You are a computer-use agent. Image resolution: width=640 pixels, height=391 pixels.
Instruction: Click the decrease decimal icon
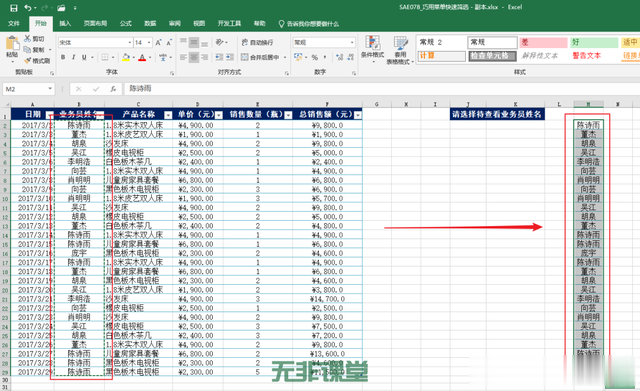350,57
